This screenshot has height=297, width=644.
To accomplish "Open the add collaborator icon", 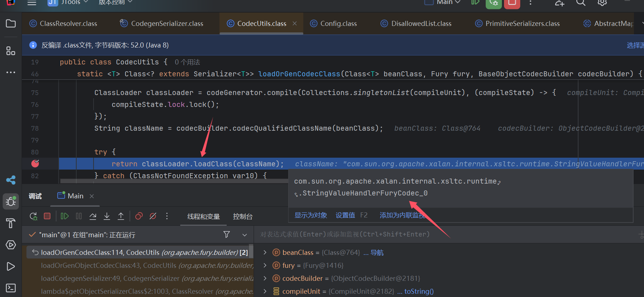I will [x=559, y=3].
